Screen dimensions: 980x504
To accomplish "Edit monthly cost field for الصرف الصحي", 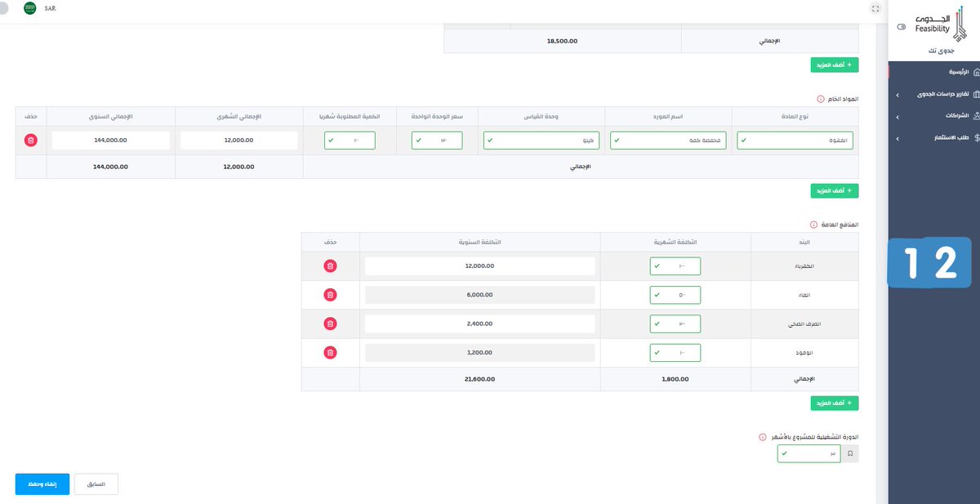I will [x=675, y=324].
